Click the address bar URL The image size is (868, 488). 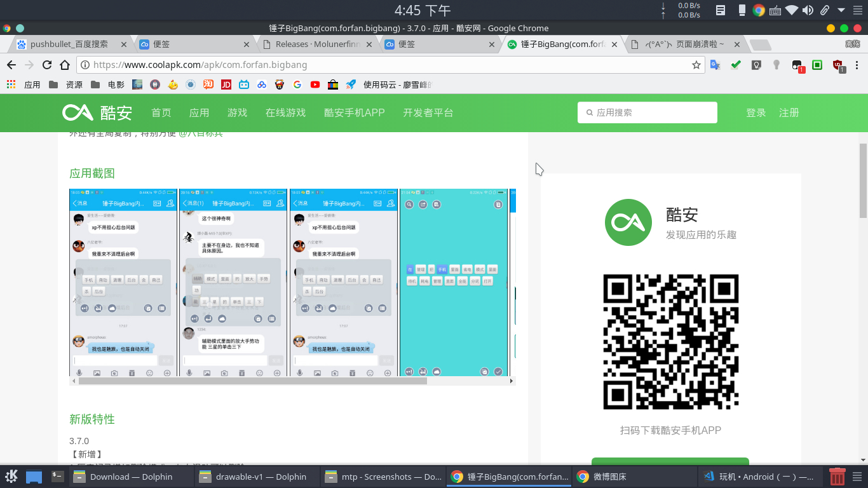point(200,65)
